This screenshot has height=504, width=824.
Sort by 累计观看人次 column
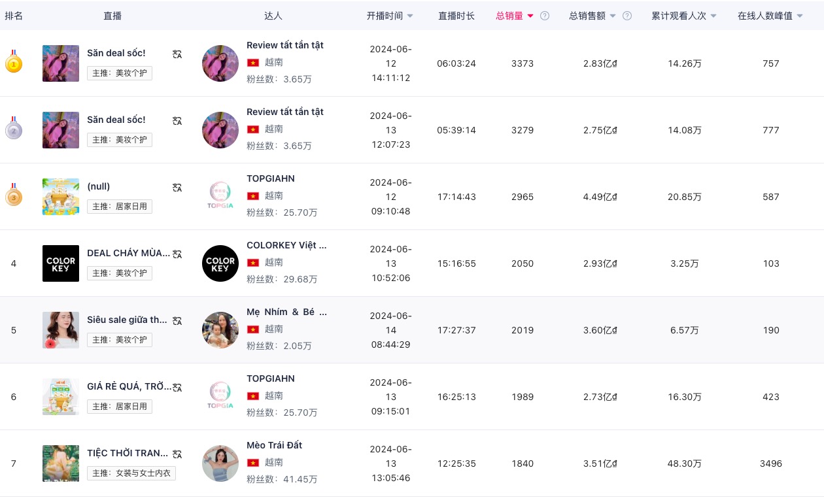click(713, 16)
